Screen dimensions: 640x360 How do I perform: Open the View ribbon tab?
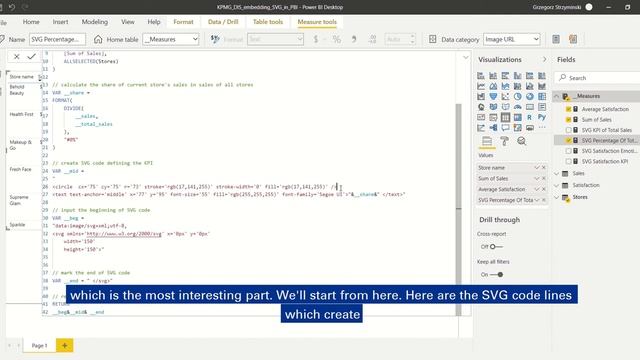(x=128, y=22)
